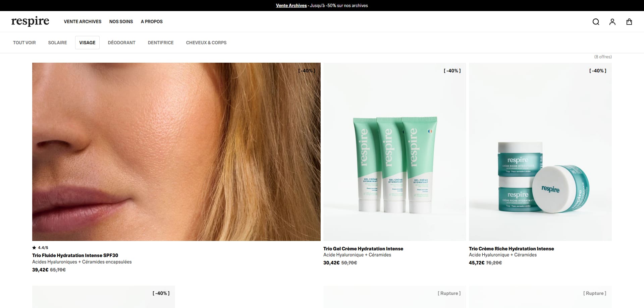Click 'Acides Hyaluroniques + Céramides encapsulées' subtitle

(x=82, y=262)
